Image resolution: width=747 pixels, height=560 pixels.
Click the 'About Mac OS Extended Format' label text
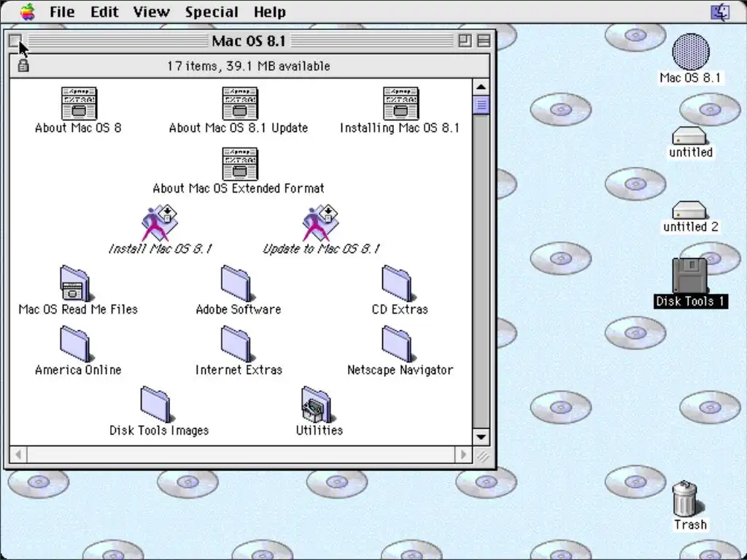pyautogui.click(x=239, y=188)
